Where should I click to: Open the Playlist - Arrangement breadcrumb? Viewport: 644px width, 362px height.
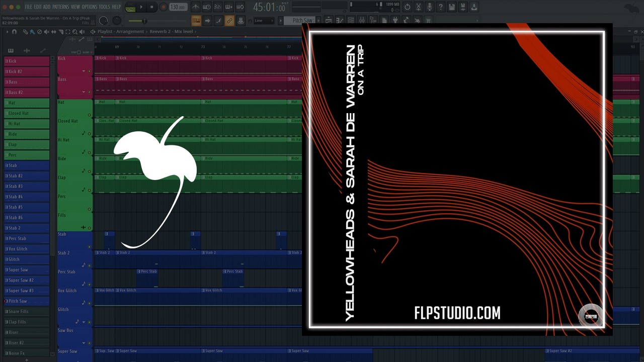click(121, 32)
